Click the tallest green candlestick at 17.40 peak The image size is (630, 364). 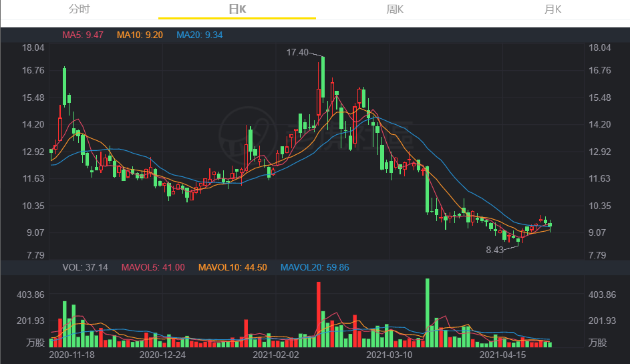tap(323, 77)
